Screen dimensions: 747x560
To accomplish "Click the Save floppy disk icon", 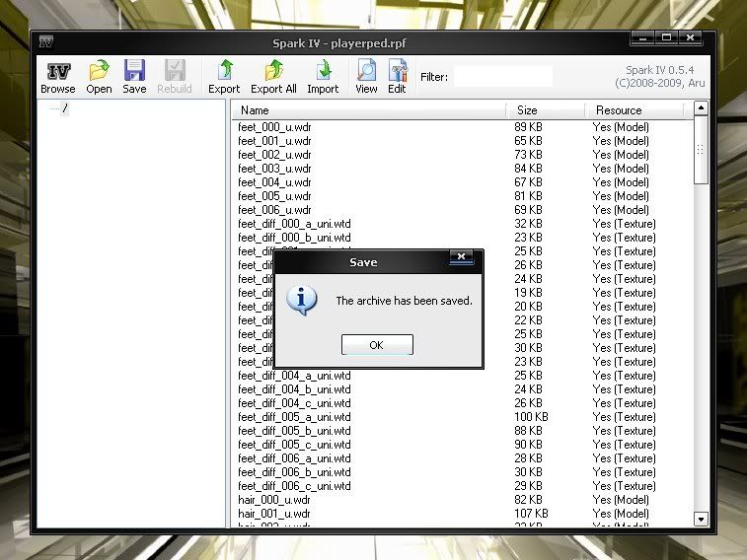I will click(x=134, y=77).
